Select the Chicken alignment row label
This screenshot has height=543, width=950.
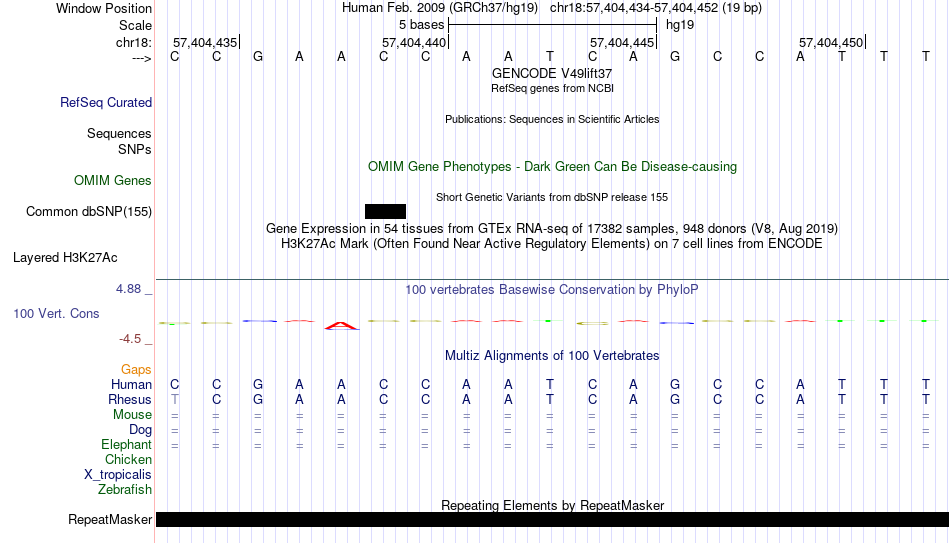click(x=128, y=459)
